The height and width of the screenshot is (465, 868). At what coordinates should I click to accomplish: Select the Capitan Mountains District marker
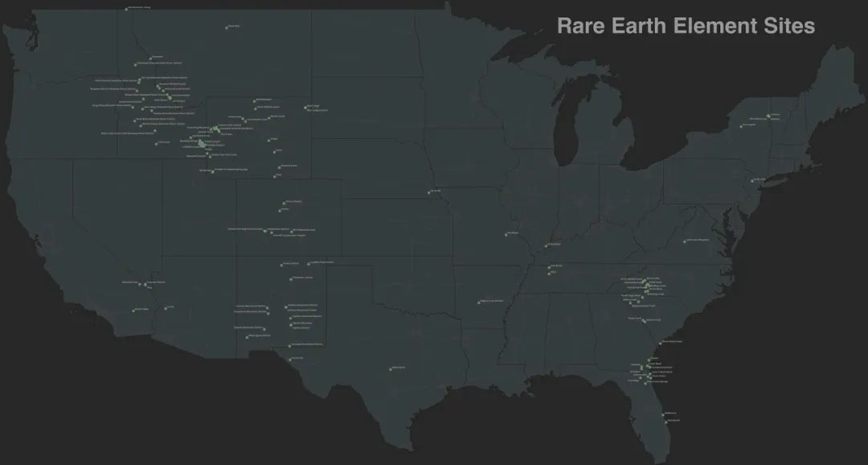tap(291, 318)
